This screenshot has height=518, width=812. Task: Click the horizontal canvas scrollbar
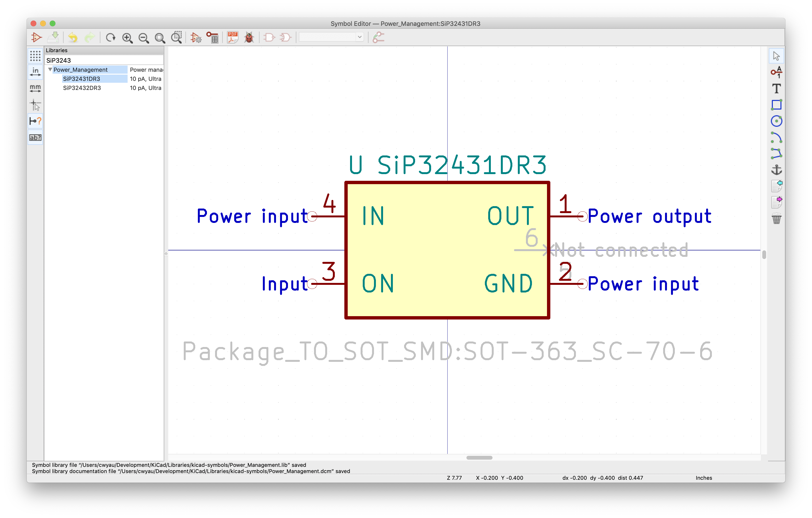[479, 457]
